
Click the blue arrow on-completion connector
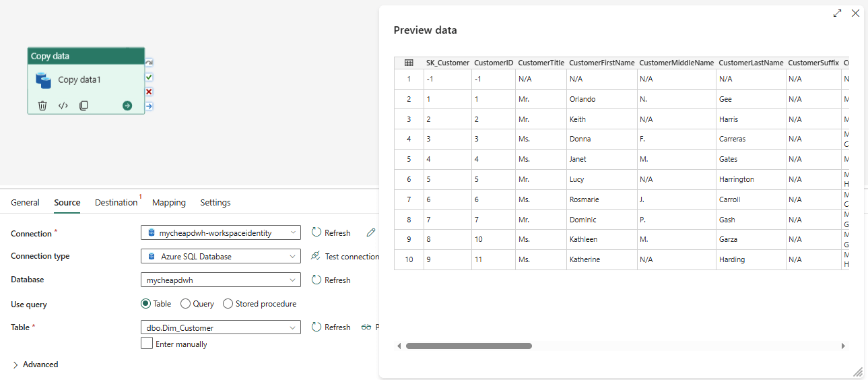click(x=149, y=106)
